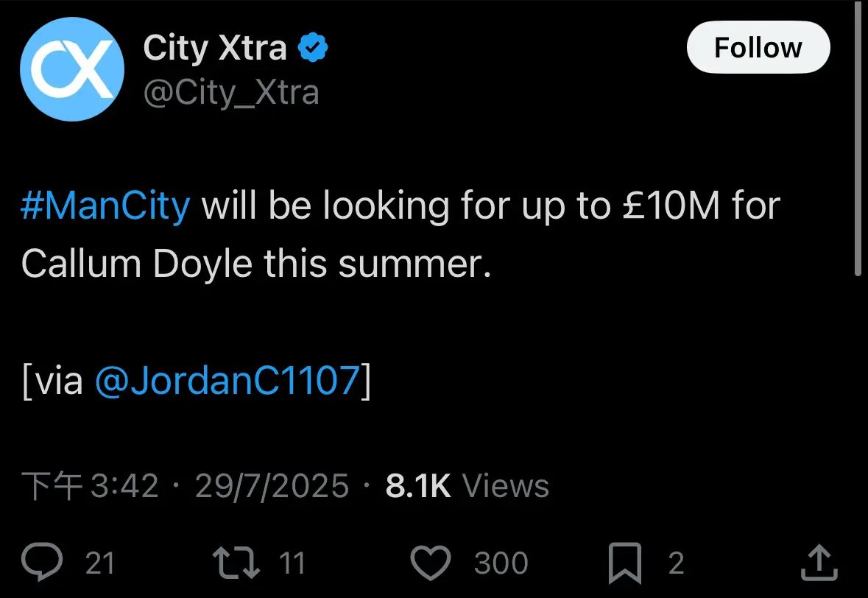Click the blue verified checkmark badge

point(313,48)
